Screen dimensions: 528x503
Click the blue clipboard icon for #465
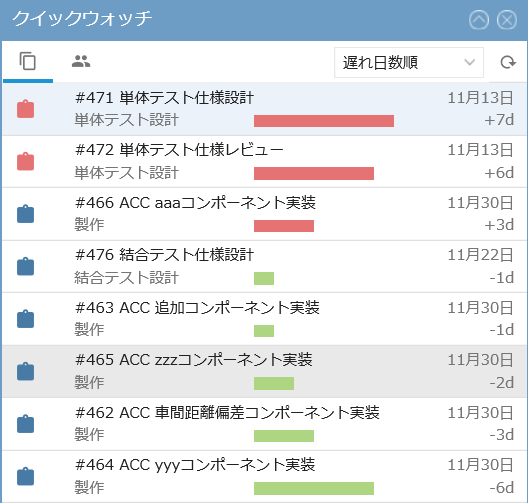click(x=26, y=371)
